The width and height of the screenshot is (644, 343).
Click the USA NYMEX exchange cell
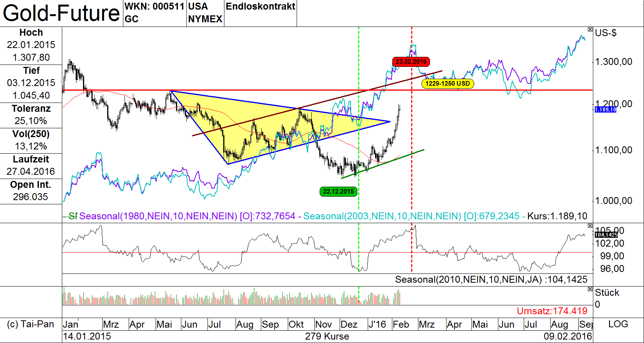[205, 13]
